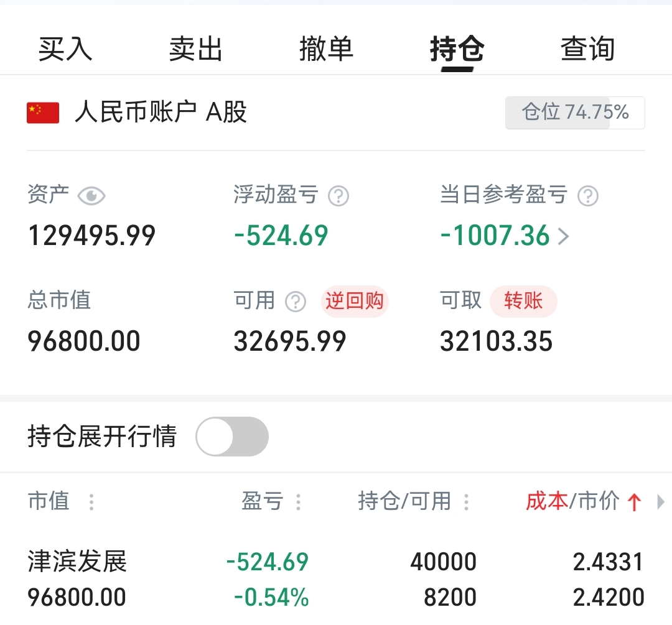Image resolution: width=672 pixels, height=625 pixels.
Task: Tap the 逆回购 button
Action: click(355, 301)
